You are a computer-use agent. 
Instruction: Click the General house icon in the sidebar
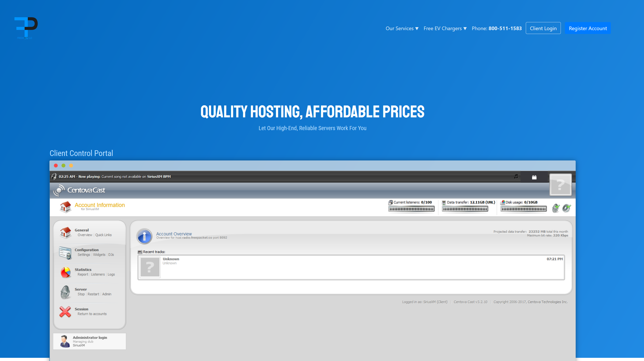point(66,233)
